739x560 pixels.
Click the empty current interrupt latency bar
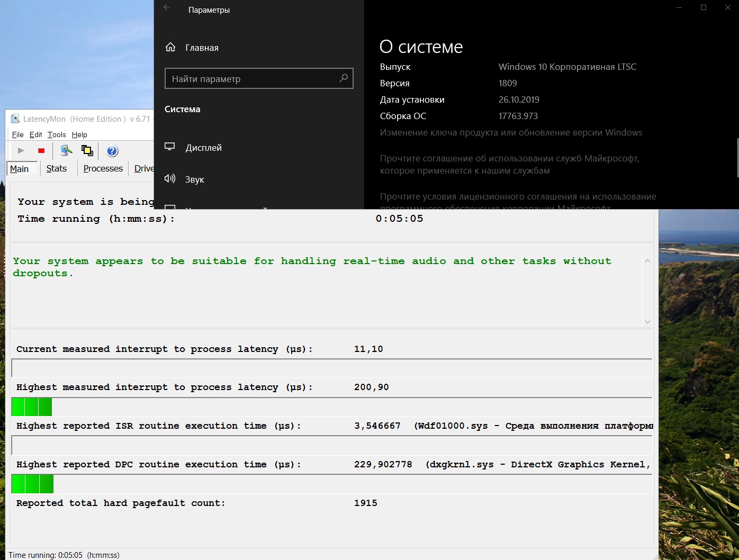click(332, 368)
